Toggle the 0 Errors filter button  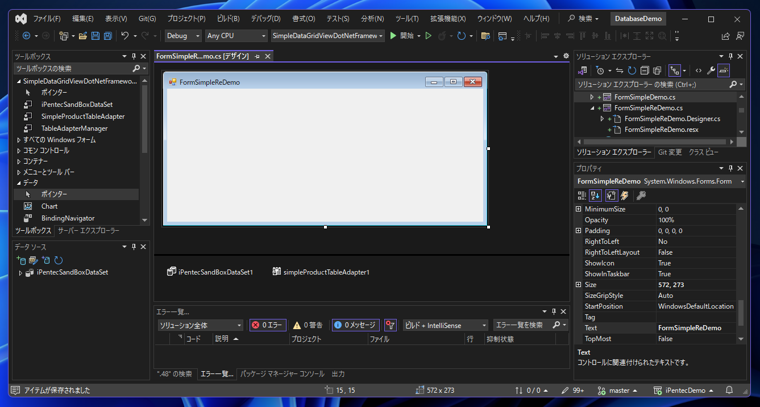pos(268,325)
